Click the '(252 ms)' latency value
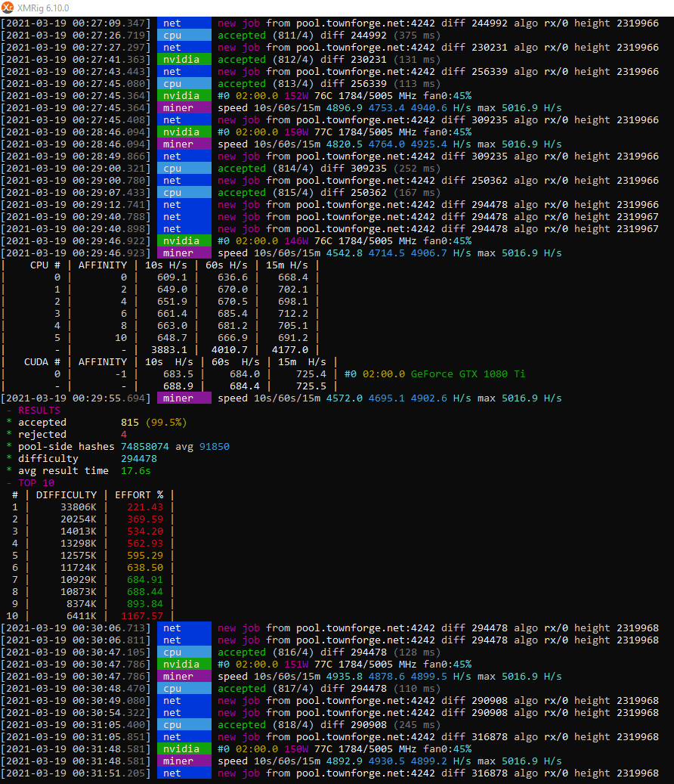Viewport: 674px width, 784px height. point(416,169)
